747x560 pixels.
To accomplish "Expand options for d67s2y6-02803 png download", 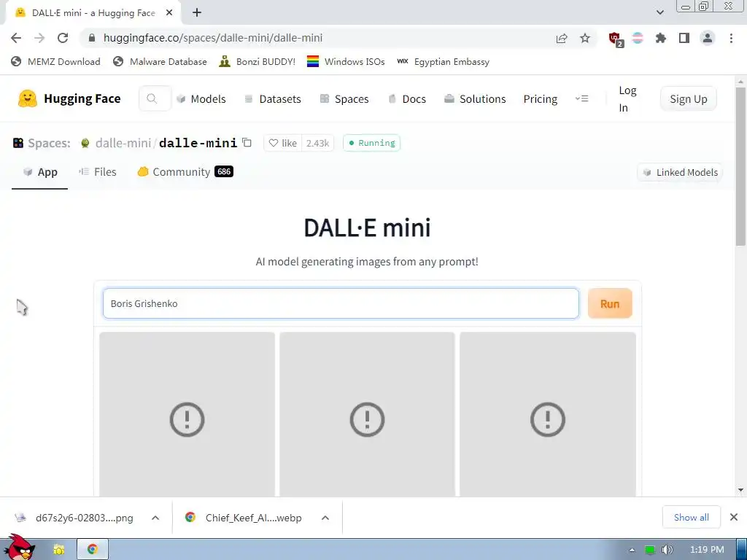I will click(155, 518).
